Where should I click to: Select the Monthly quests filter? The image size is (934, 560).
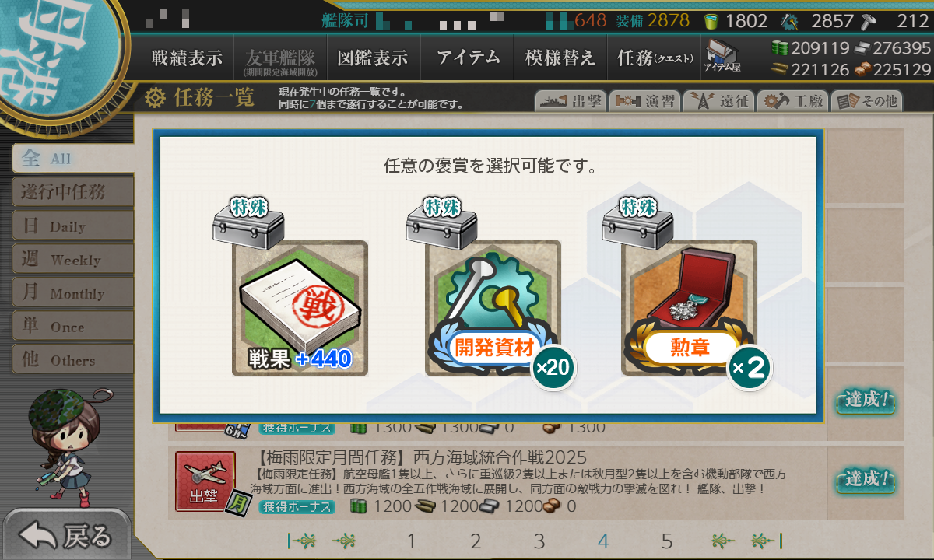pyautogui.click(x=72, y=293)
